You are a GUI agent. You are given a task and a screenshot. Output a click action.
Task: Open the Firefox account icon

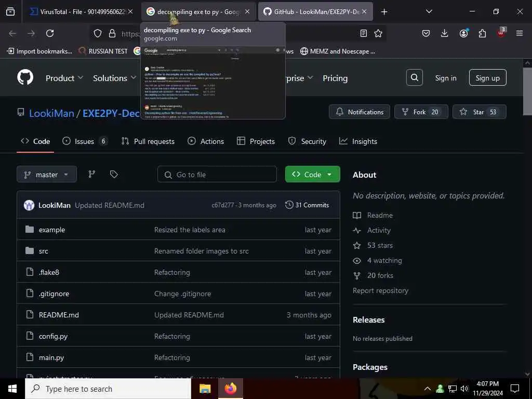click(x=463, y=33)
